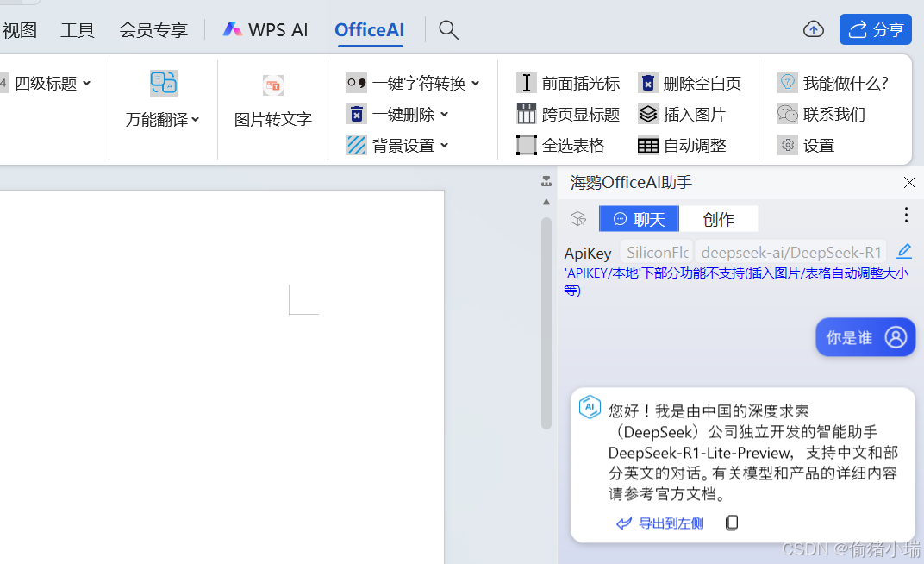Open the three-dot more options menu
The width and height of the screenshot is (924, 564).
[906, 215]
